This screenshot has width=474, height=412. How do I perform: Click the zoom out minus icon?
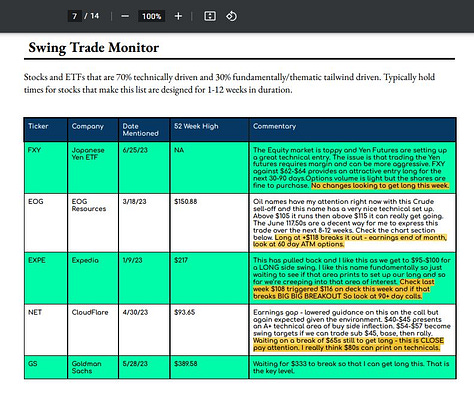(125, 16)
